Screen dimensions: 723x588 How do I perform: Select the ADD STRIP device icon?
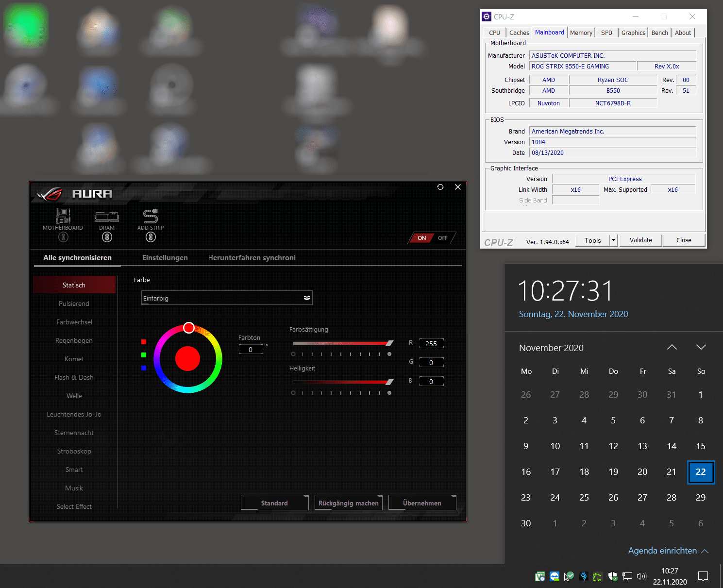coord(151,216)
